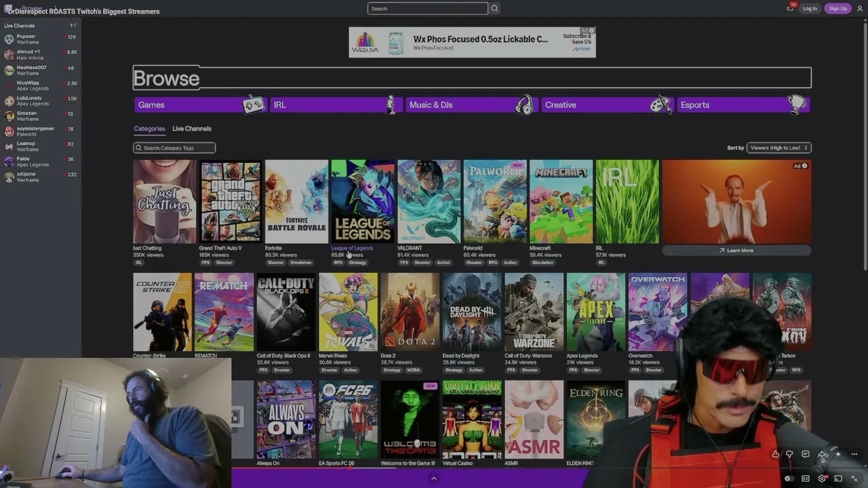Open xAipxne's channel avatar
Screen dimensions: 868x488
(x=9, y=177)
